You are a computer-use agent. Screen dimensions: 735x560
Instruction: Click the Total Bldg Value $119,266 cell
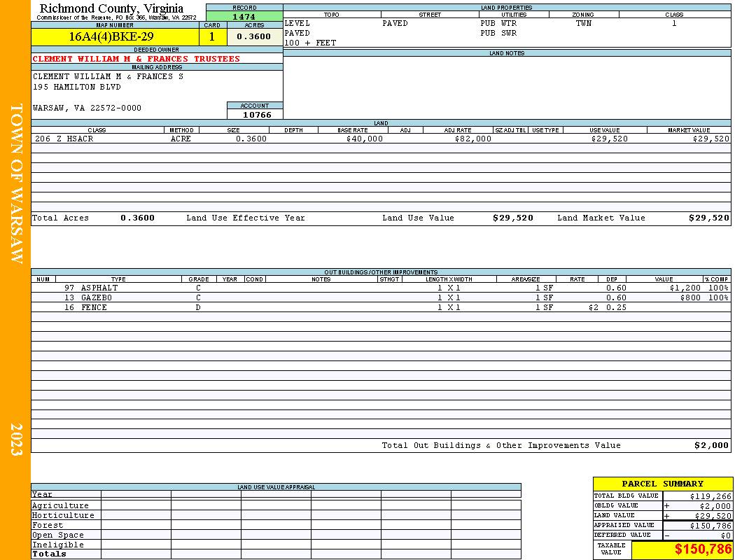pyautogui.click(x=697, y=496)
